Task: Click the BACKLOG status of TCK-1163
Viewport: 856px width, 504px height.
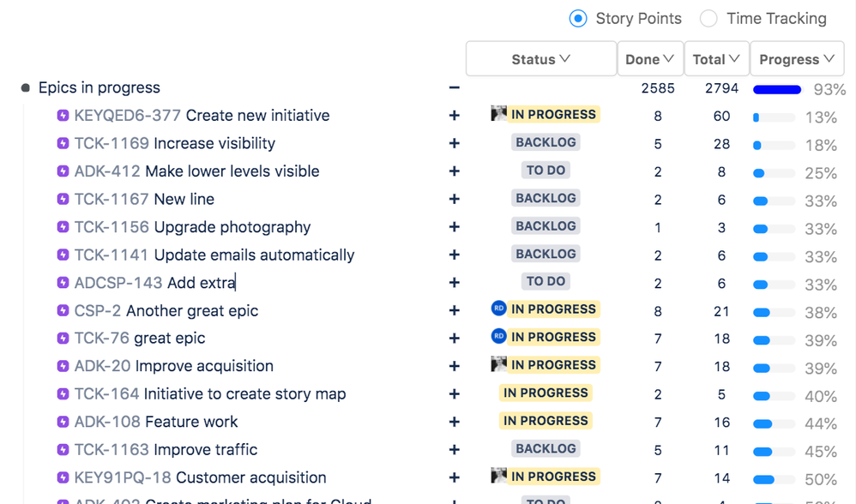Action: pos(546,448)
